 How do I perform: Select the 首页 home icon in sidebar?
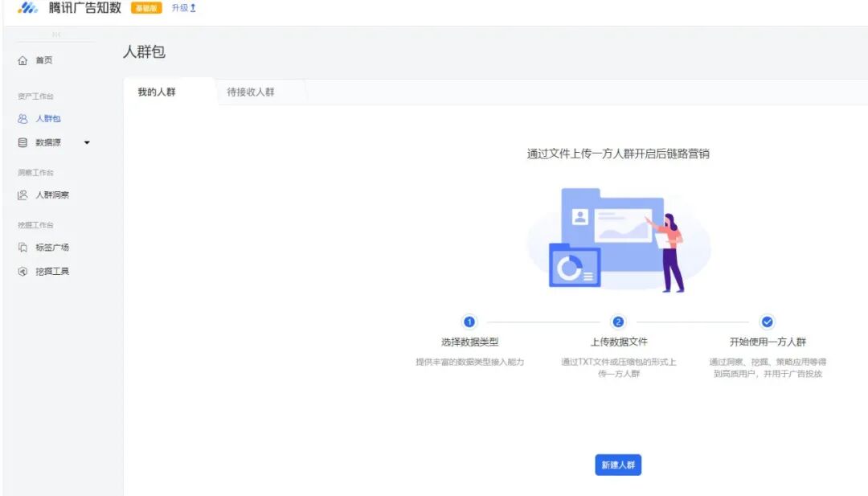pos(23,59)
